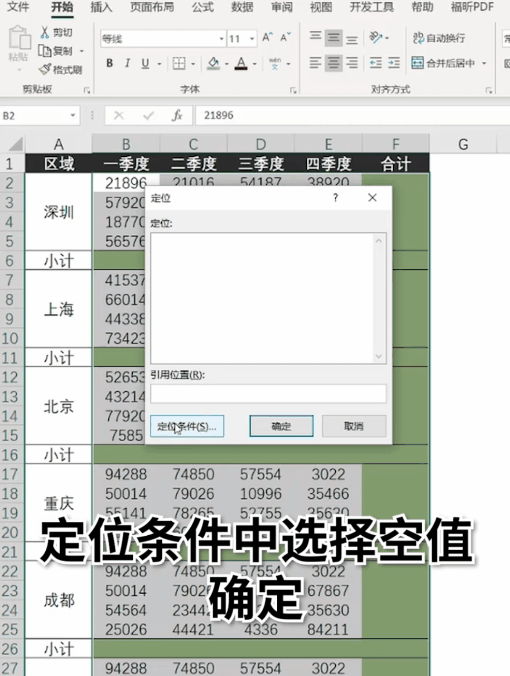Click the select-all corner triangle

coord(14,144)
